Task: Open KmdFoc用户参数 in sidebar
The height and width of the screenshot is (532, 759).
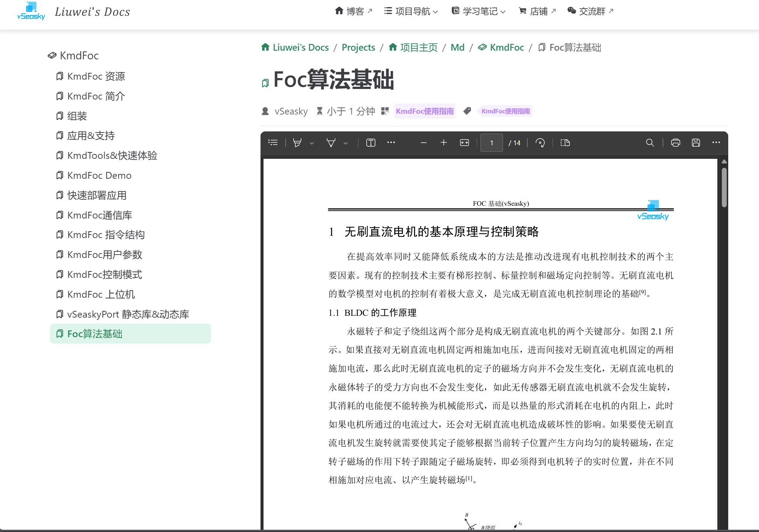Action: [x=130, y=255]
